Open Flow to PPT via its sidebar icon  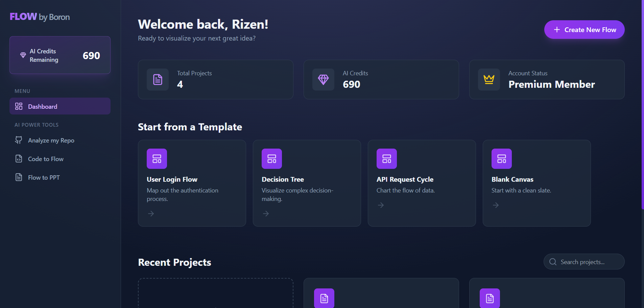tap(19, 177)
